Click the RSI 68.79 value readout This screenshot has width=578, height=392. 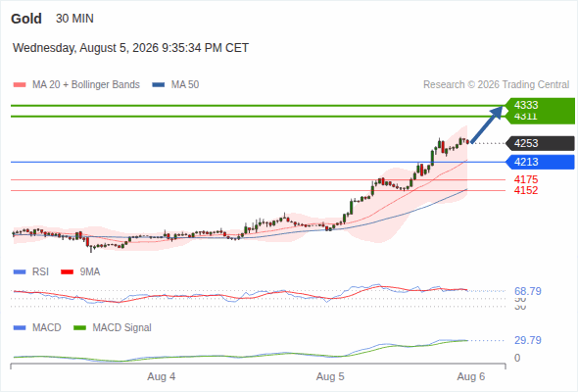click(x=528, y=291)
